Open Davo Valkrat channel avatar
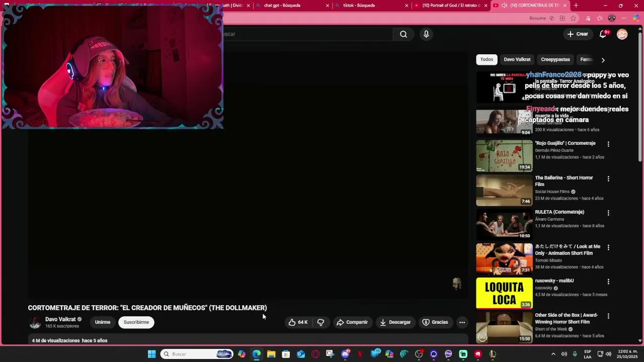This screenshot has height=362, width=644. click(x=35, y=322)
